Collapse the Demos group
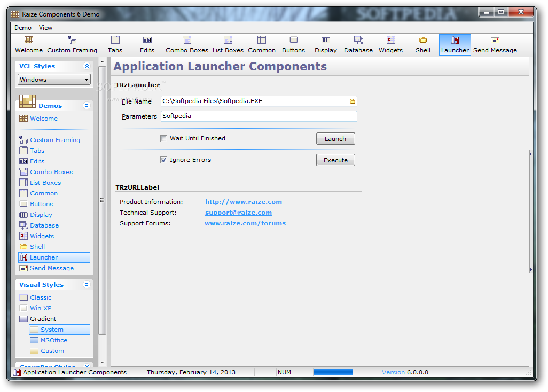Viewport: 548px width, 392px height. 87,106
